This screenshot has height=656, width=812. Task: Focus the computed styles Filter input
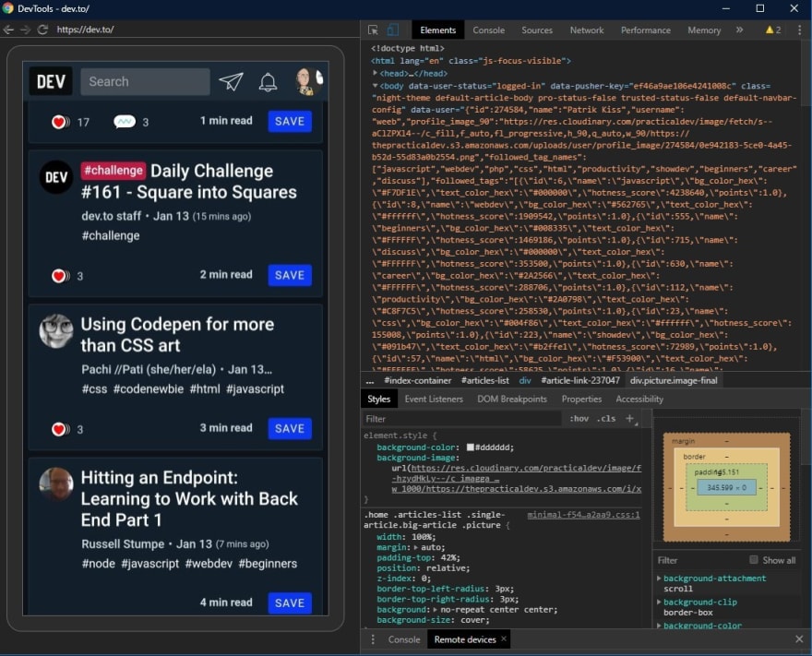pos(700,560)
